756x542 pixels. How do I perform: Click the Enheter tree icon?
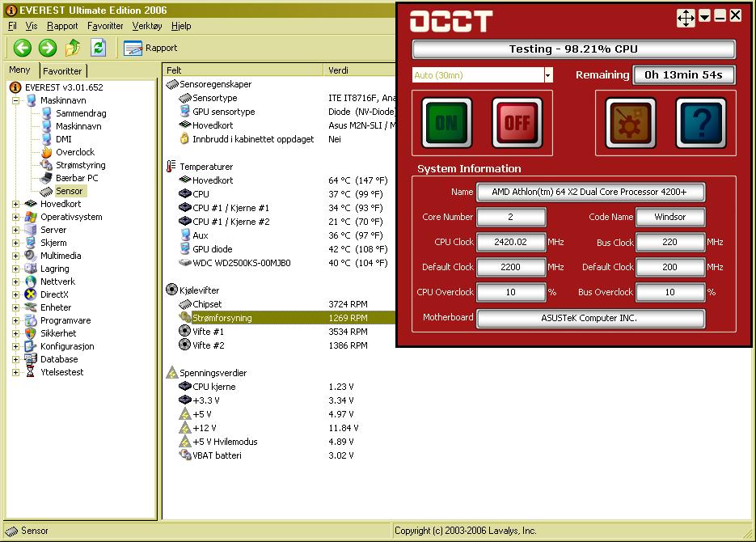(x=31, y=307)
